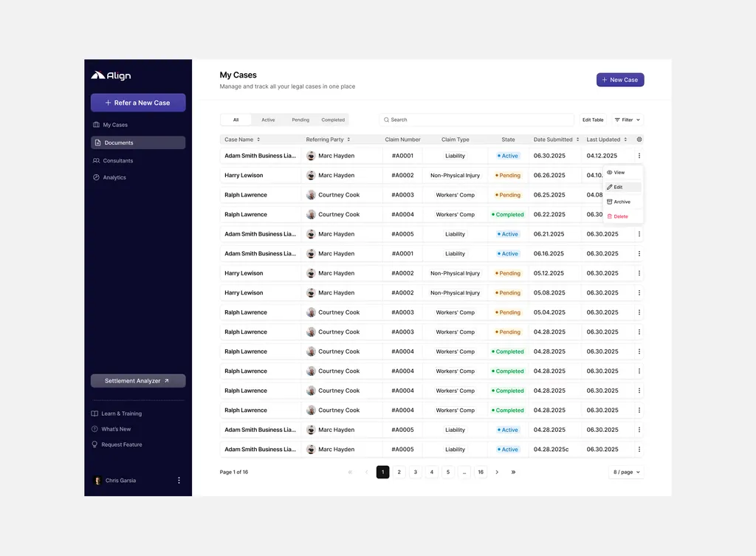Go to page 5
The width and height of the screenshot is (756, 556).
click(448, 473)
